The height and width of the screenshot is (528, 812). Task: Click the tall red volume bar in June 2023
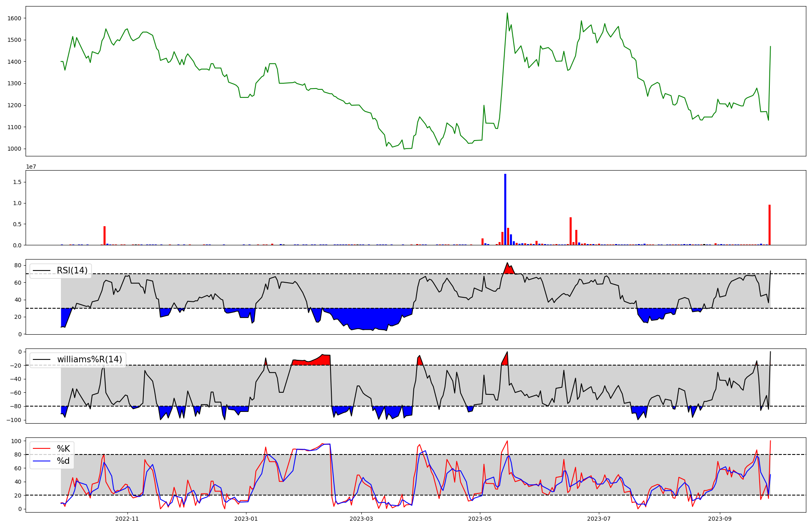point(570,231)
